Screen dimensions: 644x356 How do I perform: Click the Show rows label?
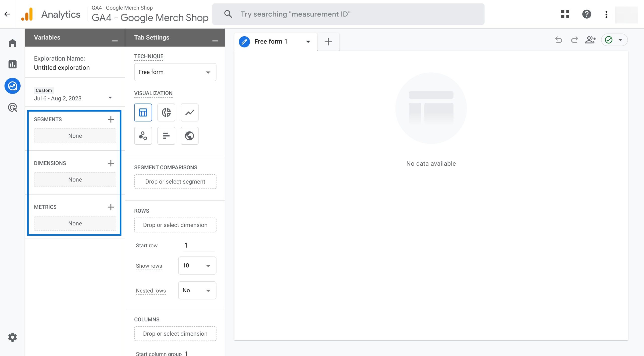[149, 266]
